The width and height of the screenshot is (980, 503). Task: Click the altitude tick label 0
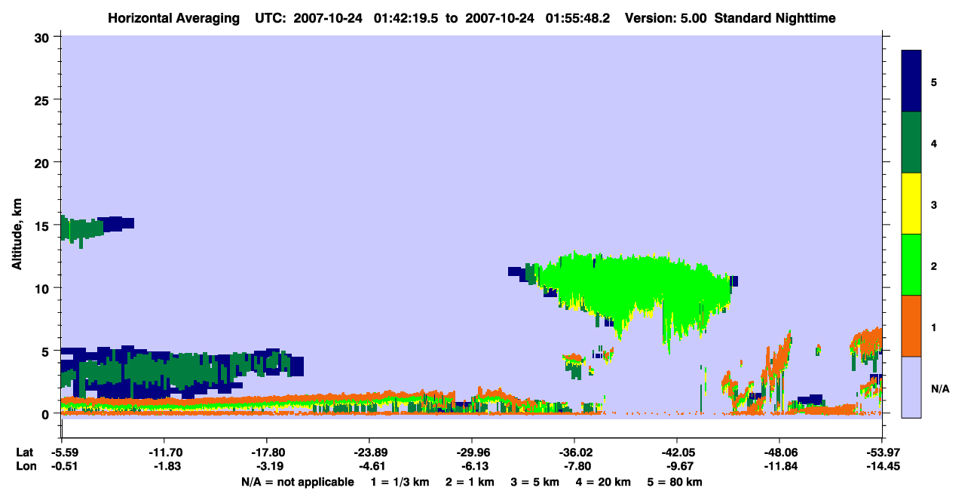click(47, 413)
